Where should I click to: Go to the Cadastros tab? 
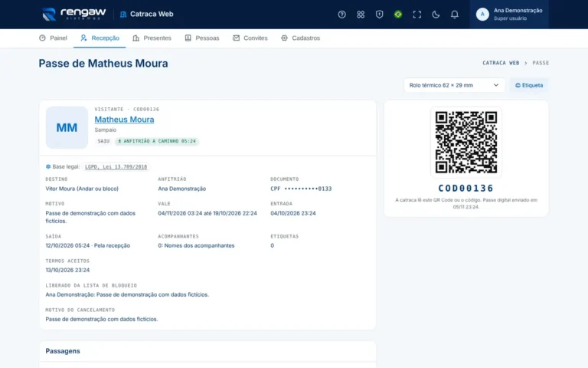[x=300, y=38]
